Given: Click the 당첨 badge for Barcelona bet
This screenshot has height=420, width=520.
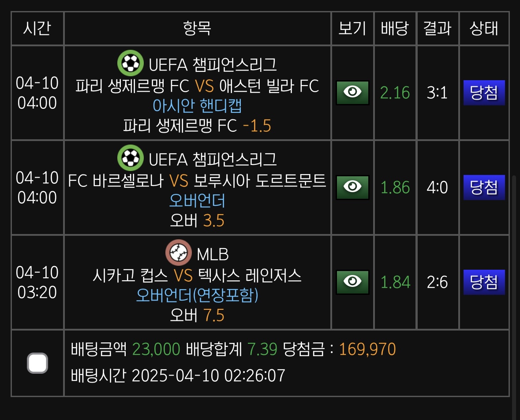Looking at the screenshot, I should pyautogui.click(x=484, y=188).
